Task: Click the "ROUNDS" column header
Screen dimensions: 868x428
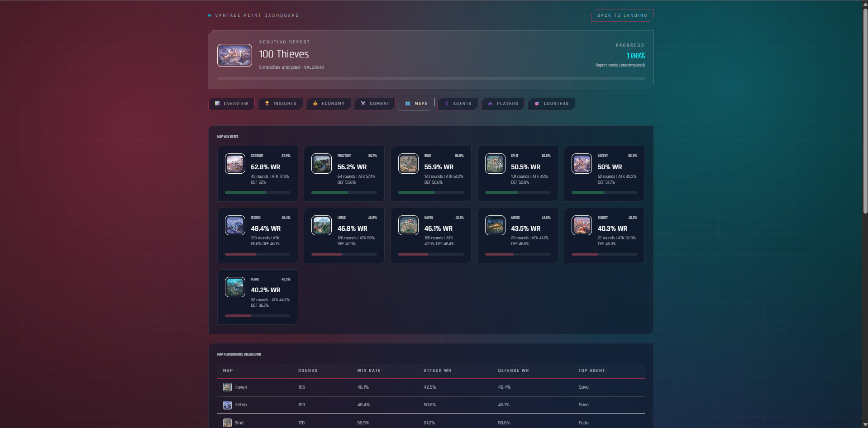Action: (x=308, y=371)
